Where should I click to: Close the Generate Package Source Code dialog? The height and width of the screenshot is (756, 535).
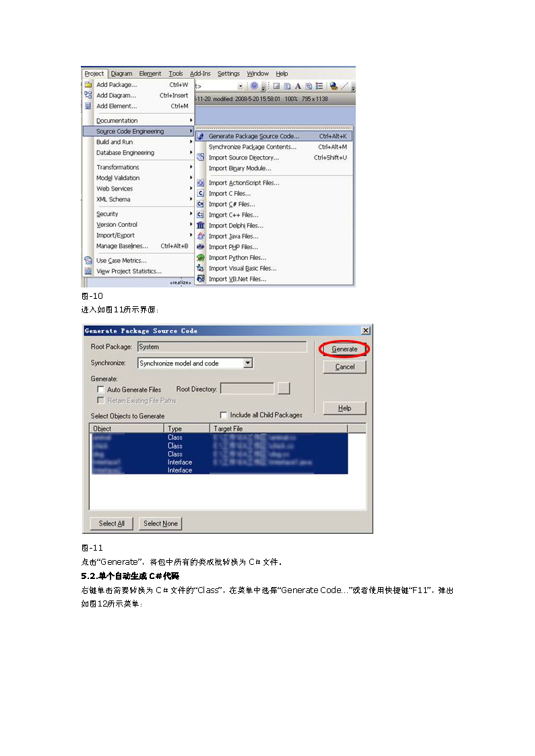[x=366, y=331]
